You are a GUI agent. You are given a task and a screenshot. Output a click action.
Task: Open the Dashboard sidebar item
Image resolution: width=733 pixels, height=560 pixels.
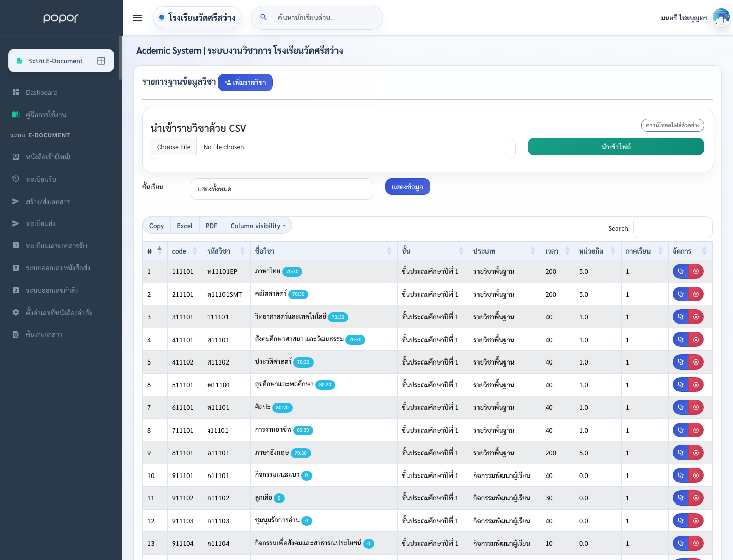41,92
